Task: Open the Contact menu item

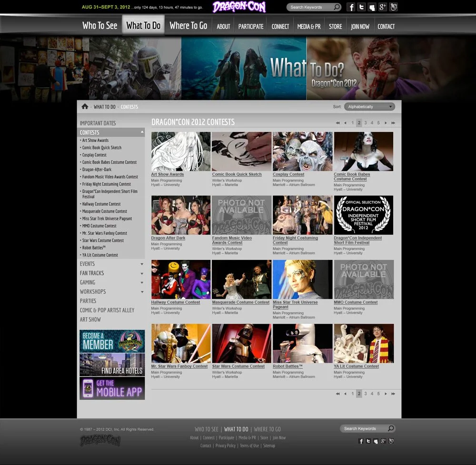Action: (386, 26)
